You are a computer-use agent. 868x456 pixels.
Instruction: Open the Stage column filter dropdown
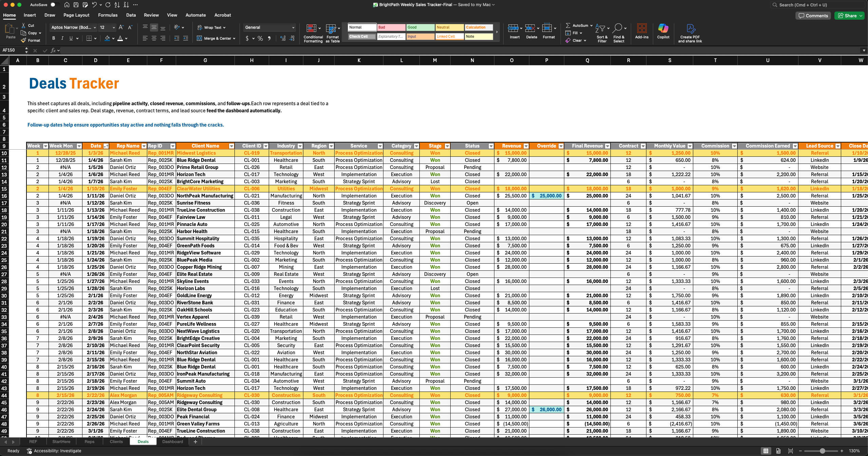click(x=447, y=146)
